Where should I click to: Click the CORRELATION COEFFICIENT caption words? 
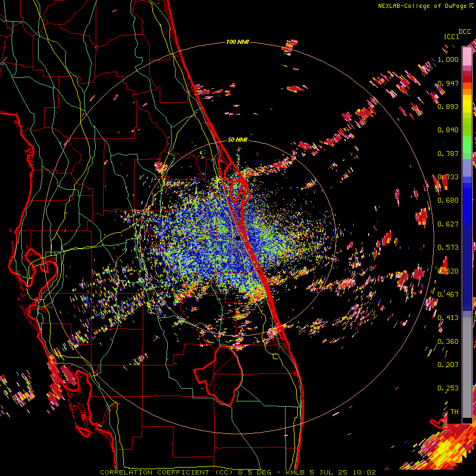154,472
